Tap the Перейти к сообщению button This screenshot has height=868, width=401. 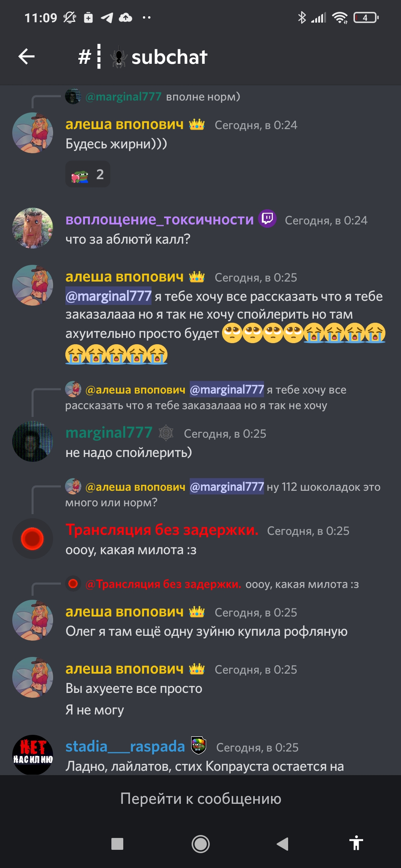[200, 798]
